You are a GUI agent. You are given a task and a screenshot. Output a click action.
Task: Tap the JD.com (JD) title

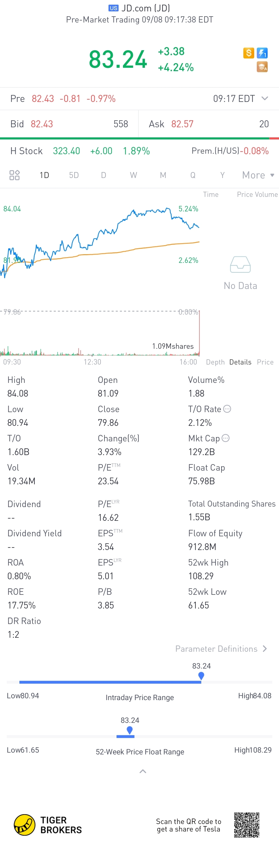click(145, 8)
